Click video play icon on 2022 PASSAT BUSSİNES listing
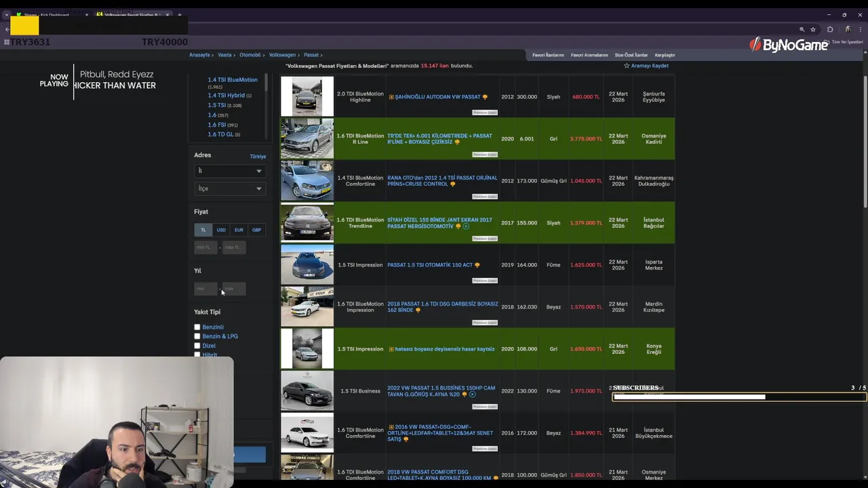Image resolution: width=868 pixels, height=488 pixels. pos(473,394)
